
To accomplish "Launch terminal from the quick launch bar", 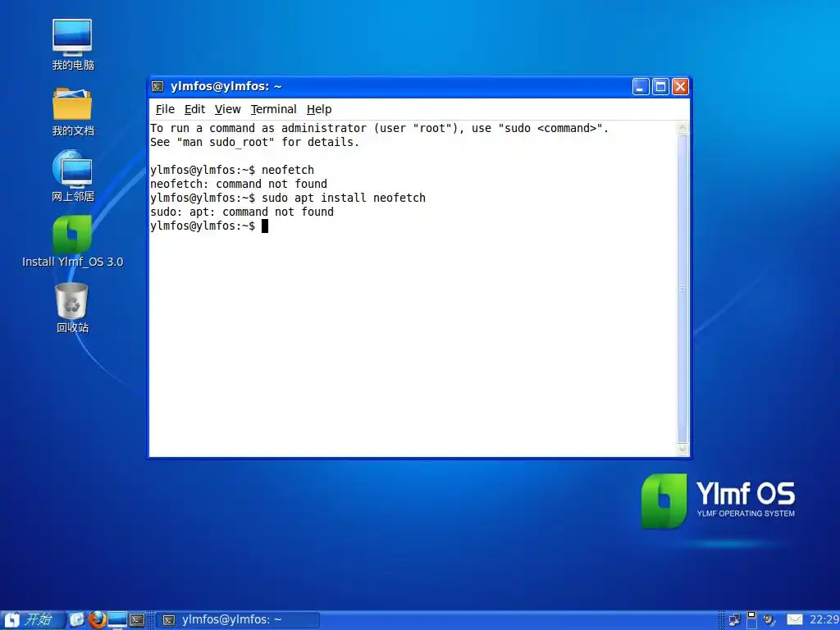I will tap(137, 620).
